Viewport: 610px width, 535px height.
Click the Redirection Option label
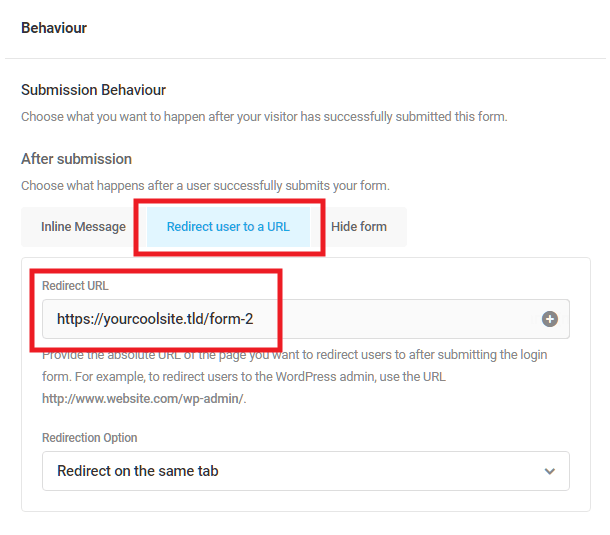[x=89, y=438]
